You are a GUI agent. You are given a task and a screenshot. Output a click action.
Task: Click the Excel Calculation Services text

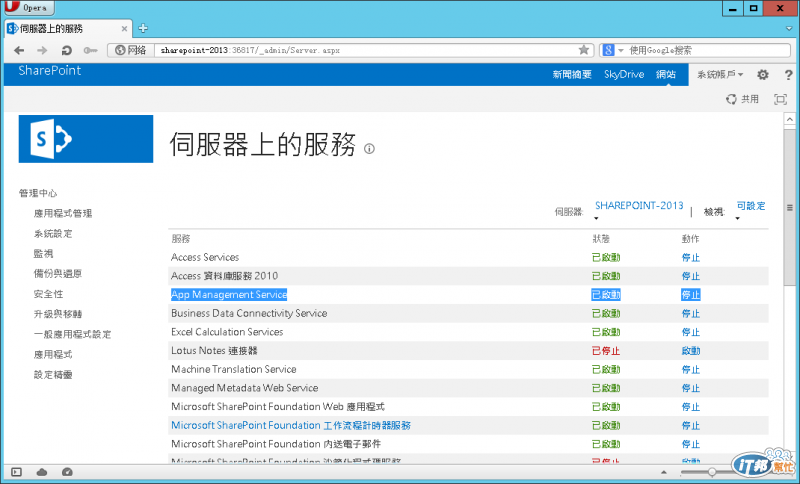227,332
